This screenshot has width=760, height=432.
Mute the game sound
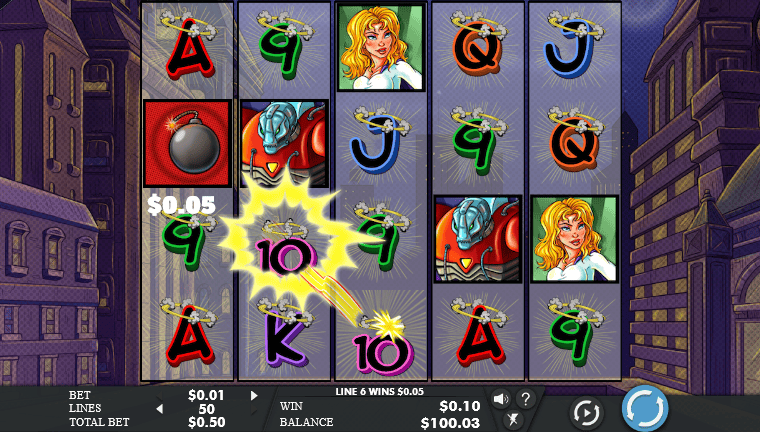tap(501, 399)
